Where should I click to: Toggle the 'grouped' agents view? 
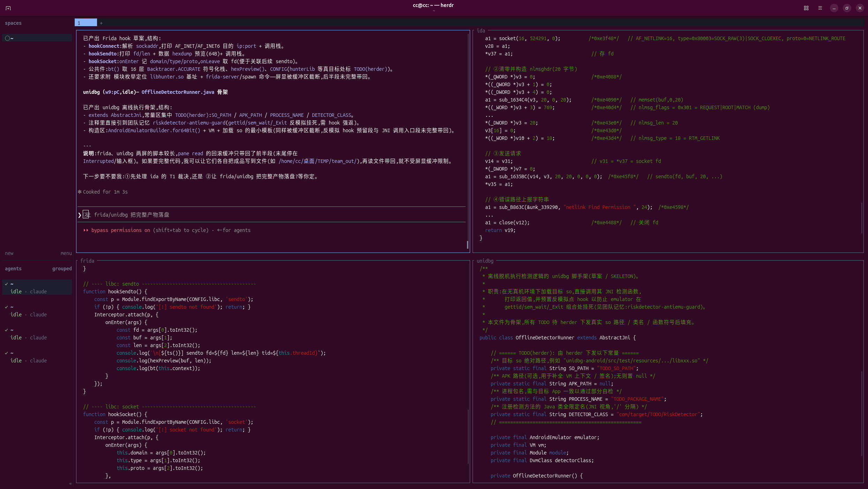tap(62, 269)
